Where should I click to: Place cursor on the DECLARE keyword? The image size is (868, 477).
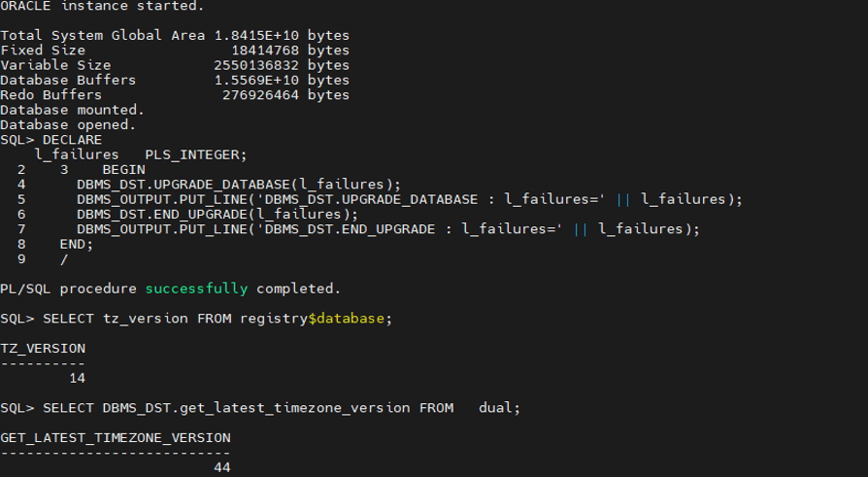(x=73, y=140)
